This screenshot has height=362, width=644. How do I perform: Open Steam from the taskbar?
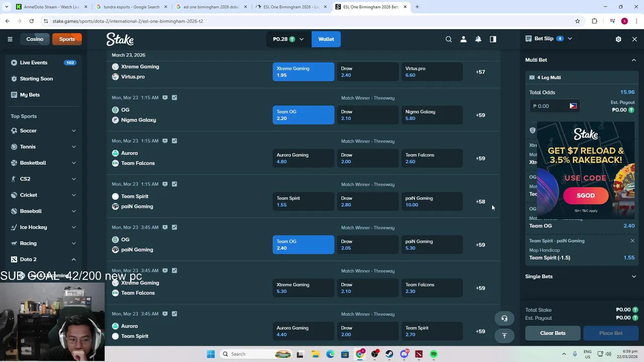[389, 354]
